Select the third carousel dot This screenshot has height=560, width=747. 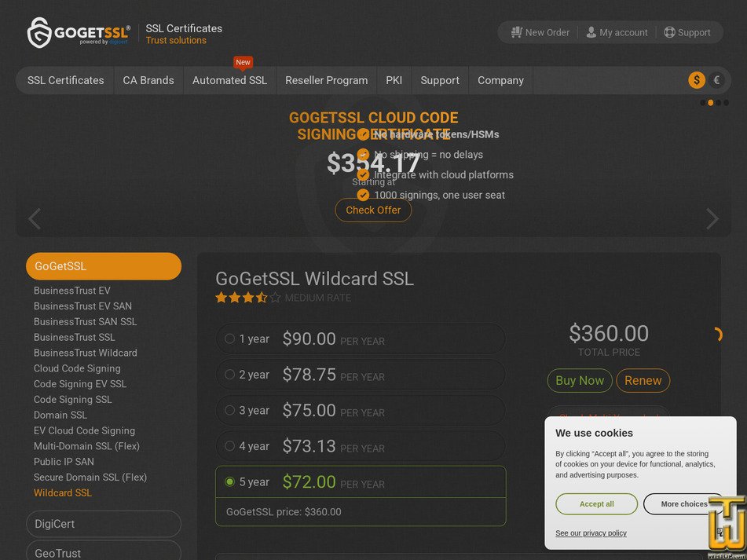point(719,102)
